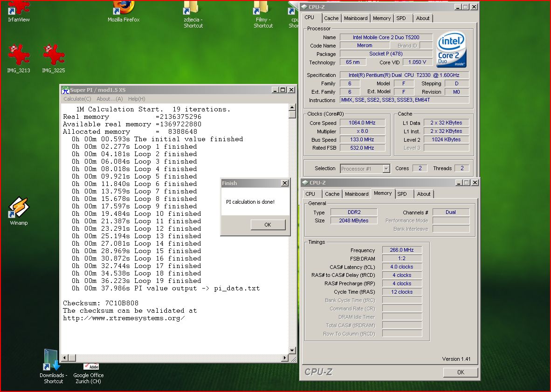Switch to Memory tab in top CPU-Z

[382, 18]
